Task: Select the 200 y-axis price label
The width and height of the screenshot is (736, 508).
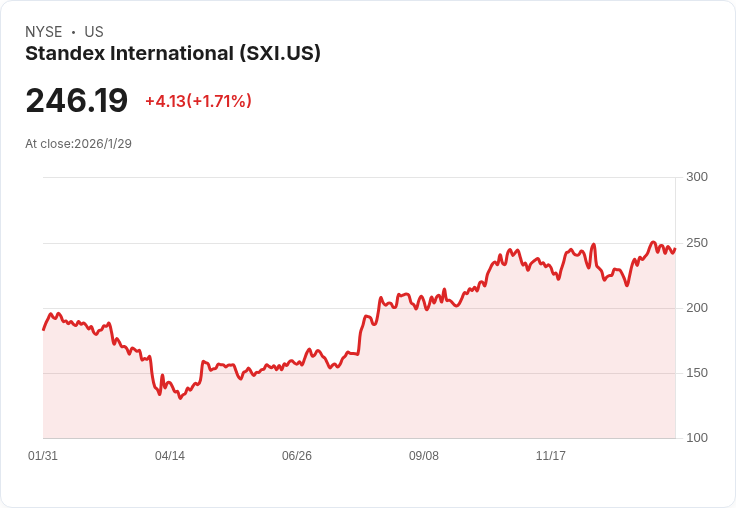Action: pyautogui.click(x=696, y=308)
